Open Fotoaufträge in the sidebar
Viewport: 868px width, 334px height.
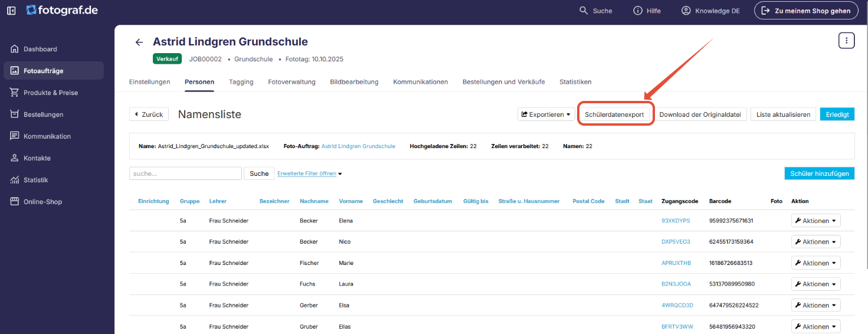click(53, 71)
